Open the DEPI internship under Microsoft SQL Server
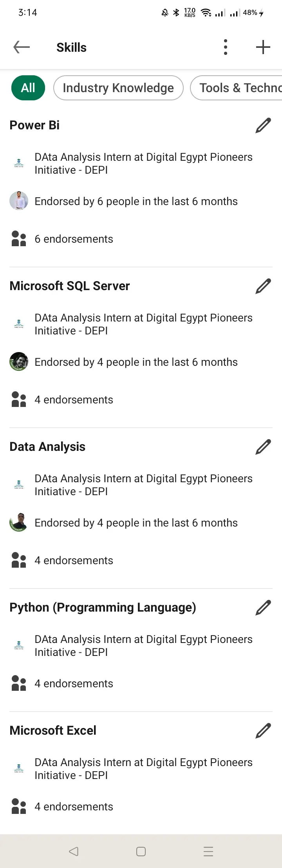Viewport: 282px width, 868px height. click(x=143, y=324)
